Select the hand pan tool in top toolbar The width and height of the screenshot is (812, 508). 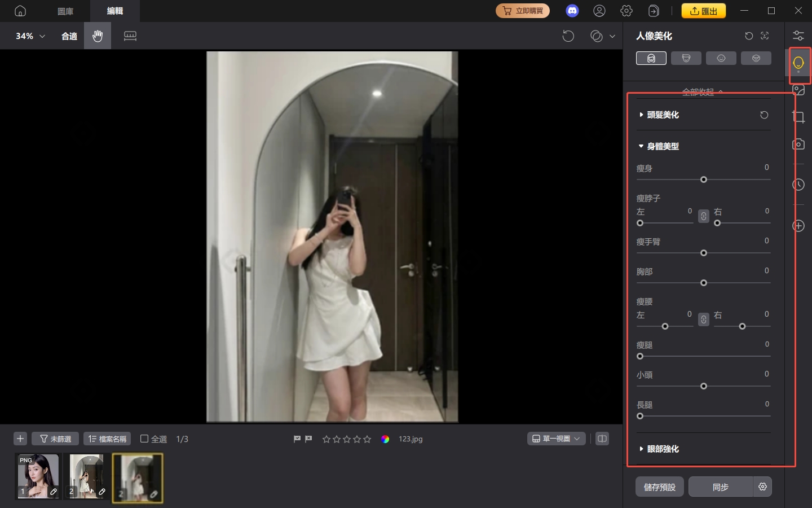tap(97, 36)
